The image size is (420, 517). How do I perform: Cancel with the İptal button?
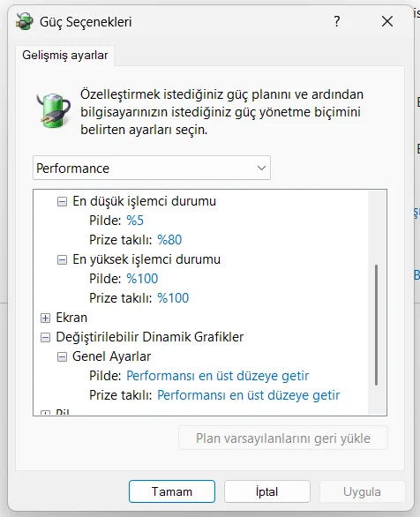(267, 491)
